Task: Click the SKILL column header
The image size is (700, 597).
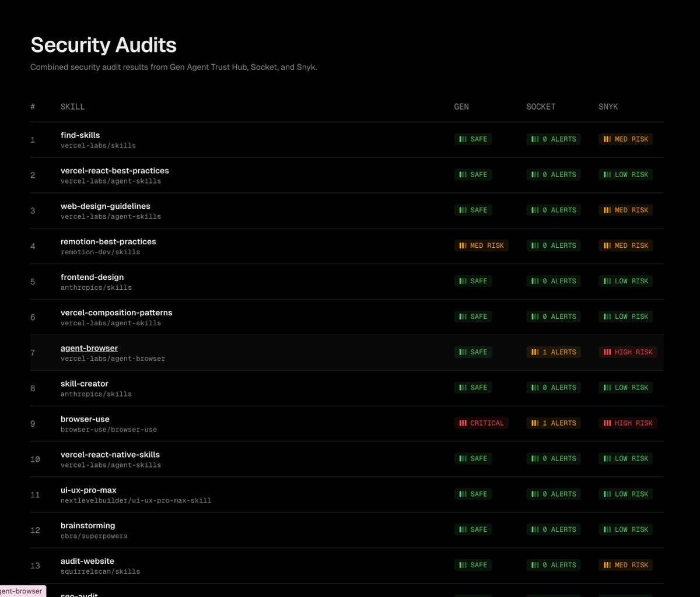Action: pos(72,107)
